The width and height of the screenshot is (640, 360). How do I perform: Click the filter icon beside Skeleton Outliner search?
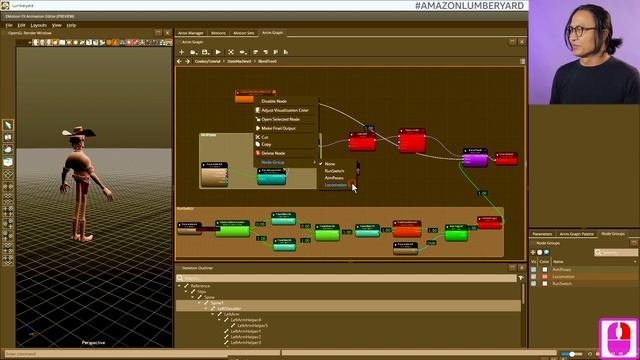click(x=521, y=278)
